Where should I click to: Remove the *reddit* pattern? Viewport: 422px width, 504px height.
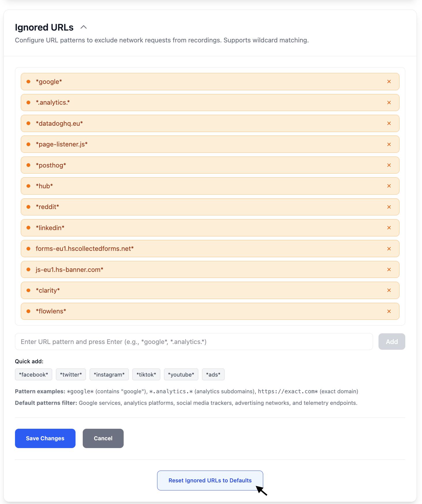389,207
